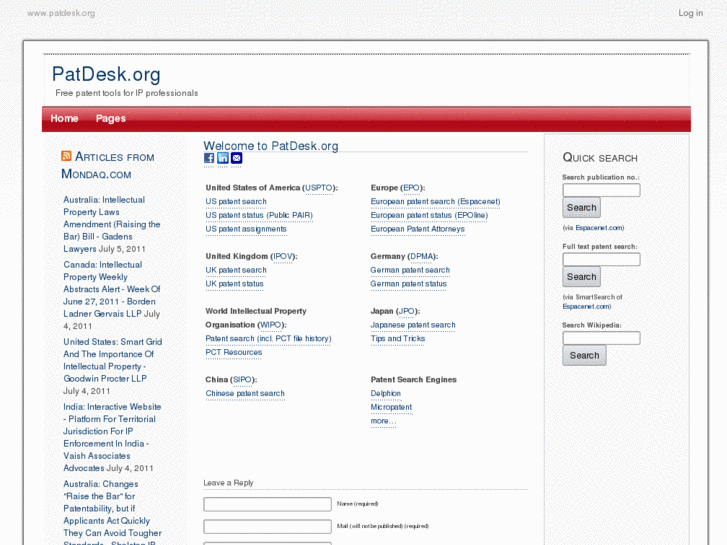
Task: Open the Pages menu item
Action: point(110,119)
